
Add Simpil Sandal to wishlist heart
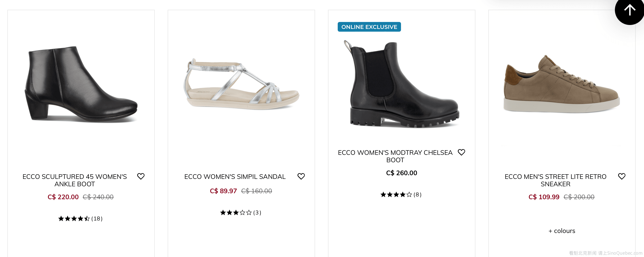301,176
